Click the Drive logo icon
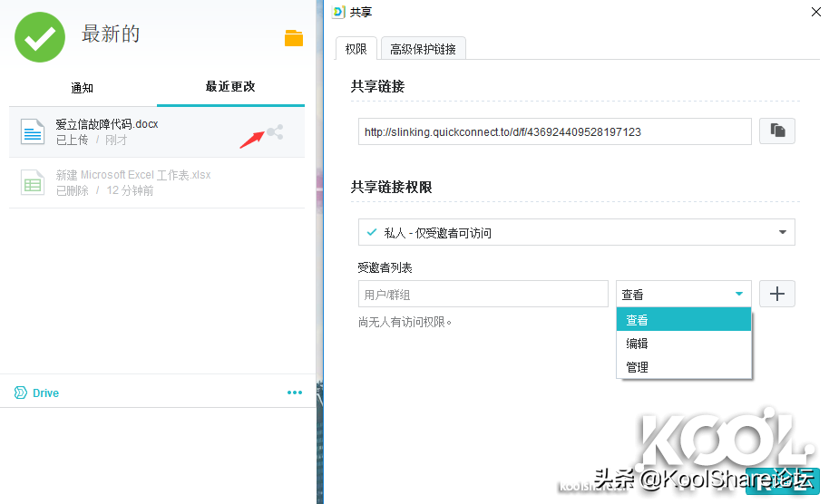Viewport: 829px width, 504px height. [x=21, y=393]
